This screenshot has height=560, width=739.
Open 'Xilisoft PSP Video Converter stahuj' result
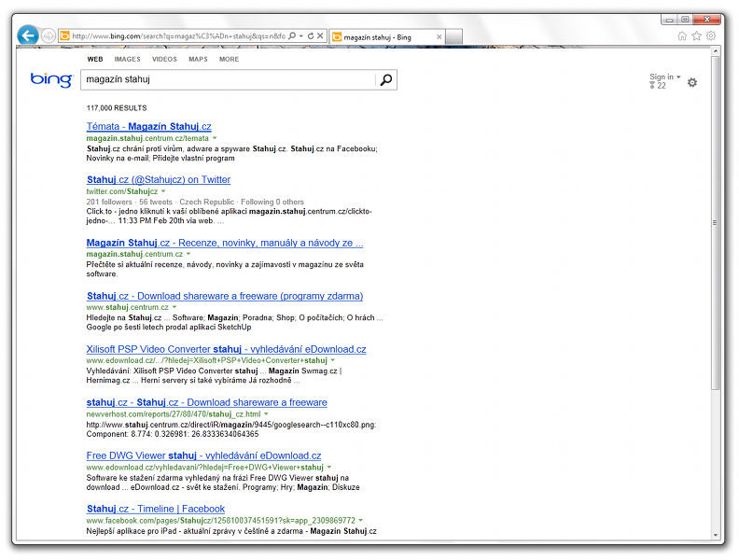[x=226, y=349]
